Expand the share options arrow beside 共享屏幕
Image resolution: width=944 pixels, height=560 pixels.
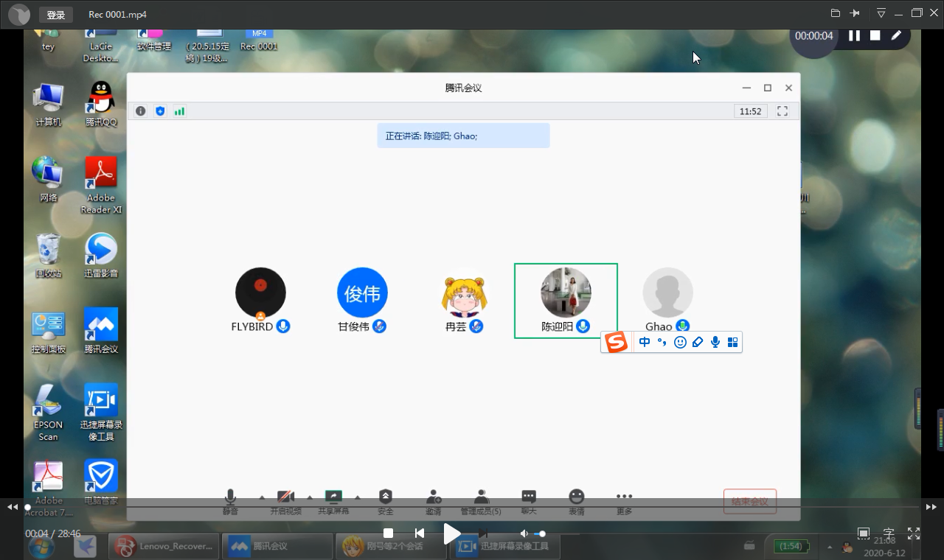[x=358, y=497]
